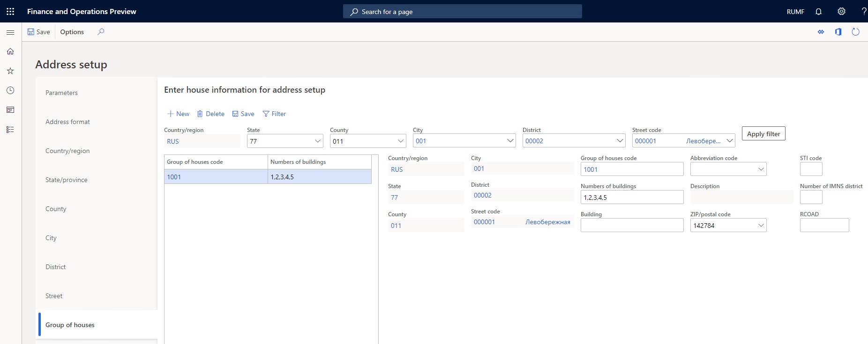Open the State 77 link in details

(x=395, y=198)
